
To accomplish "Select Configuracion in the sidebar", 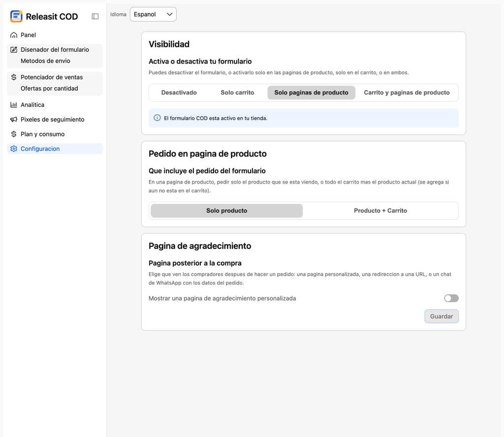I will tap(55, 149).
